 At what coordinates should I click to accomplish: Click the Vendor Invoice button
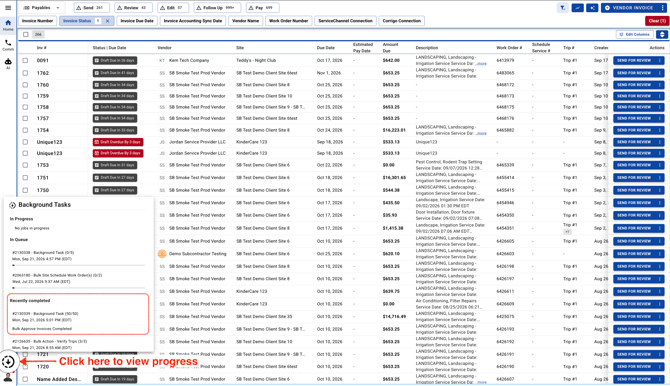[629, 8]
